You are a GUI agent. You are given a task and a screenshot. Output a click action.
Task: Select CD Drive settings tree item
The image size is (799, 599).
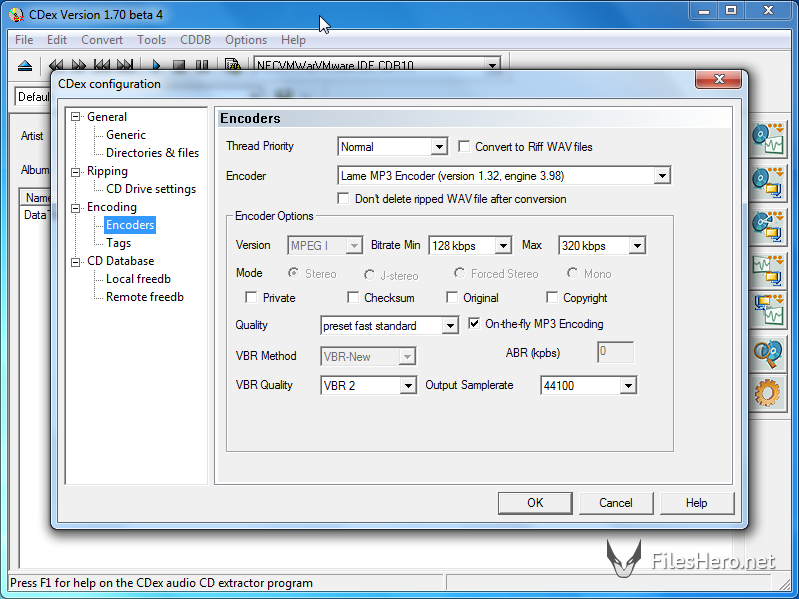point(151,189)
